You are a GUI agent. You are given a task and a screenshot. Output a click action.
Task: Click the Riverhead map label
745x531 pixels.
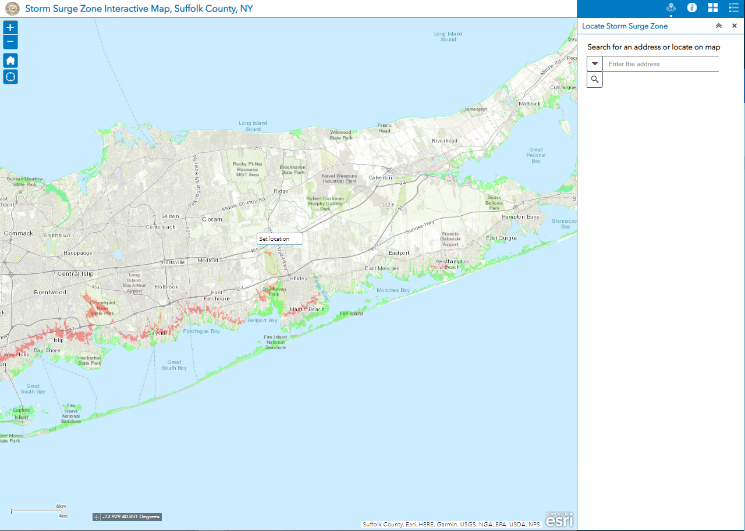click(444, 141)
